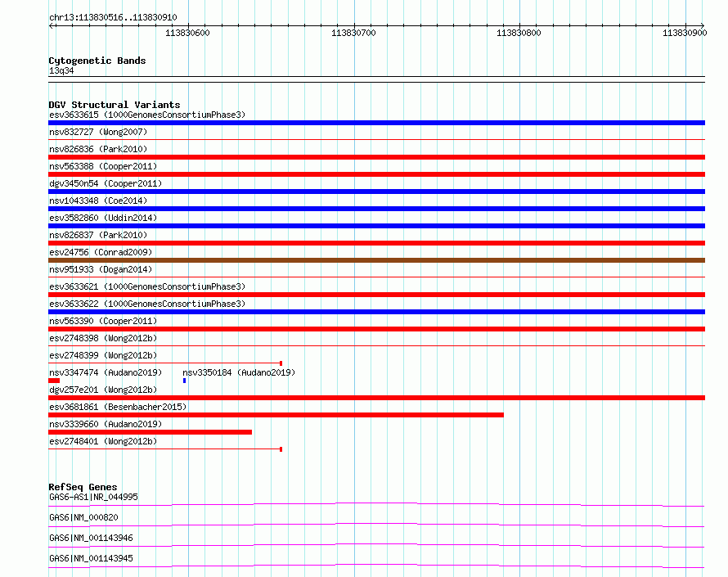Select the red bar under nsv563390
The height and width of the screenshot is (577, 728).
376,329
